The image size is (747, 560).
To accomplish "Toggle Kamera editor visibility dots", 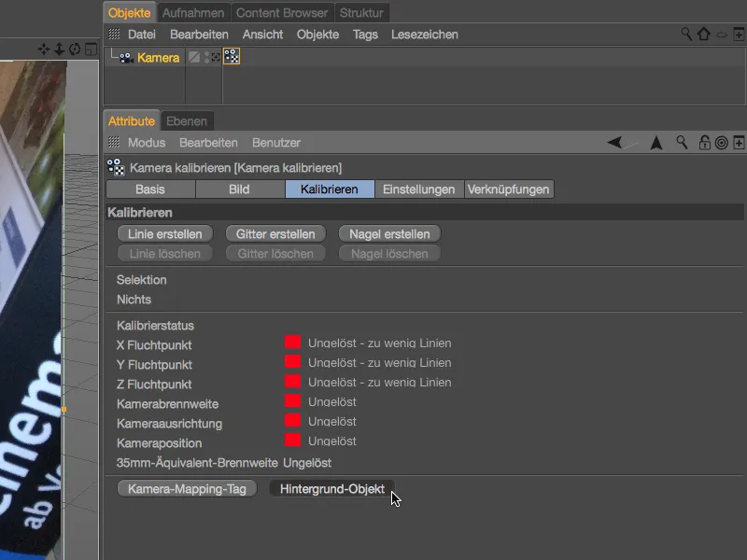I will coord(206,58).
